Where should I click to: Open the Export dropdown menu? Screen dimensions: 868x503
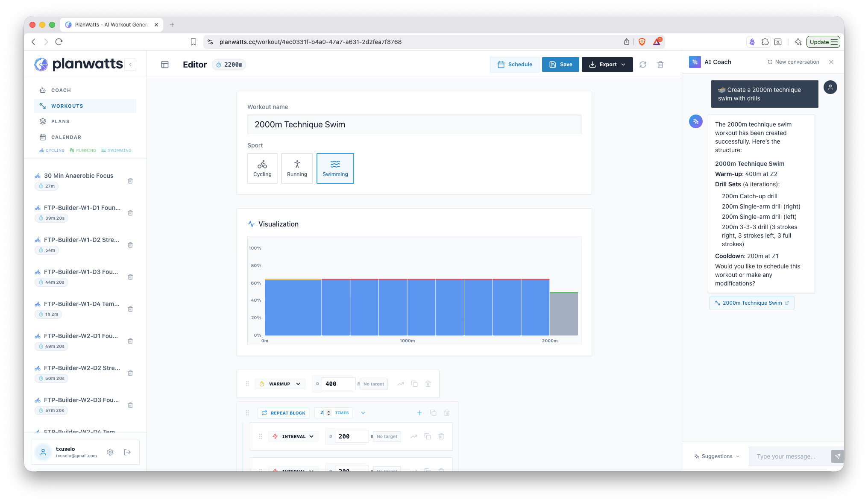(607, 65)
